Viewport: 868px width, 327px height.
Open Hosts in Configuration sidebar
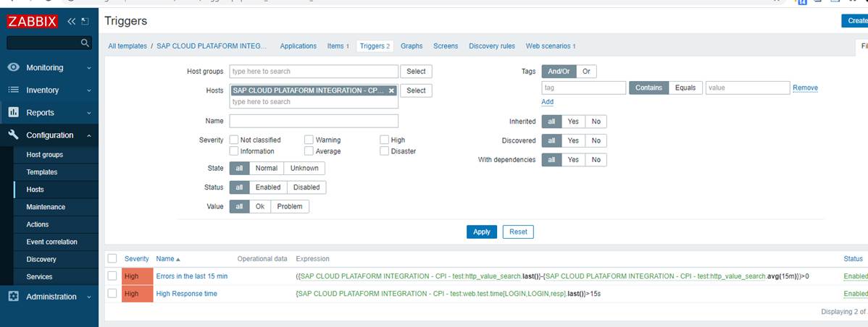coord(35,190)
